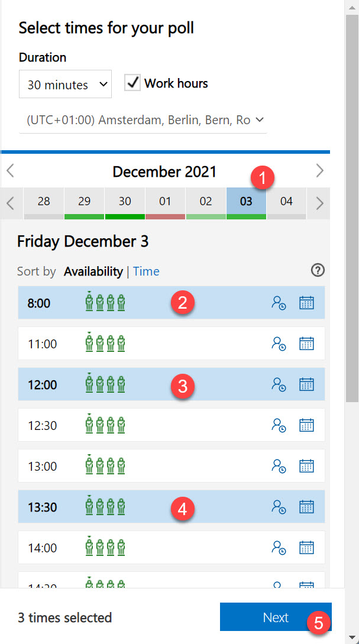Image resolution: width=359 pixels, height=644 pixels.
Task: Check attendee availability details for 11:00
Action: (278, 344)
